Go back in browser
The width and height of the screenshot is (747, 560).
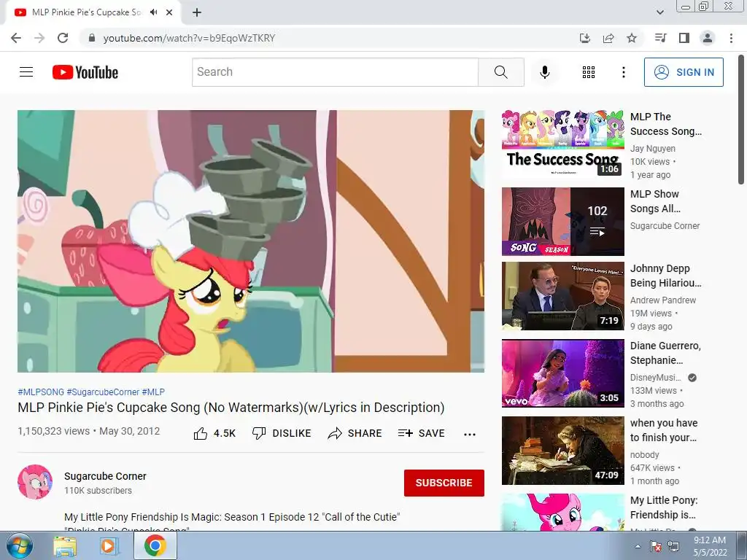click(16, 38)
